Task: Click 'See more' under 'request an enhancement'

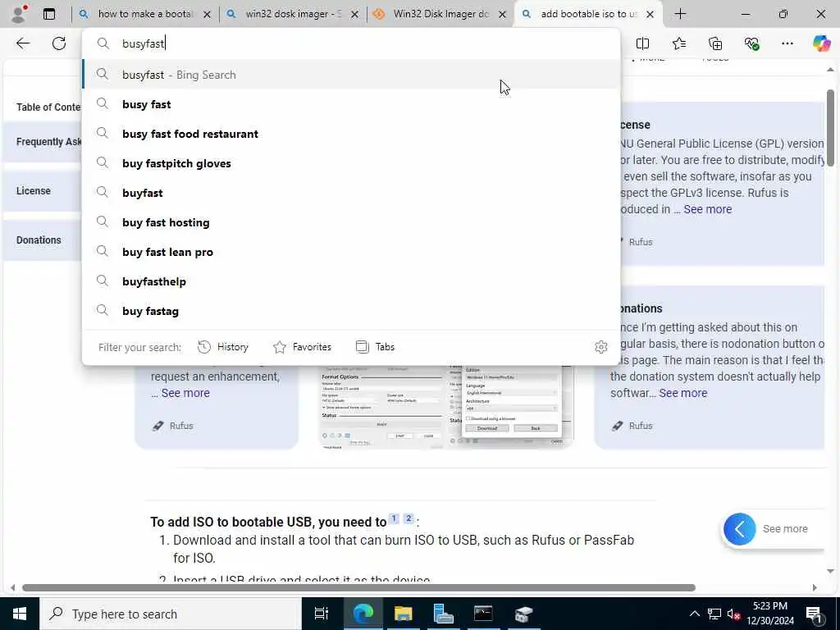Action: (x=185, y=393)
